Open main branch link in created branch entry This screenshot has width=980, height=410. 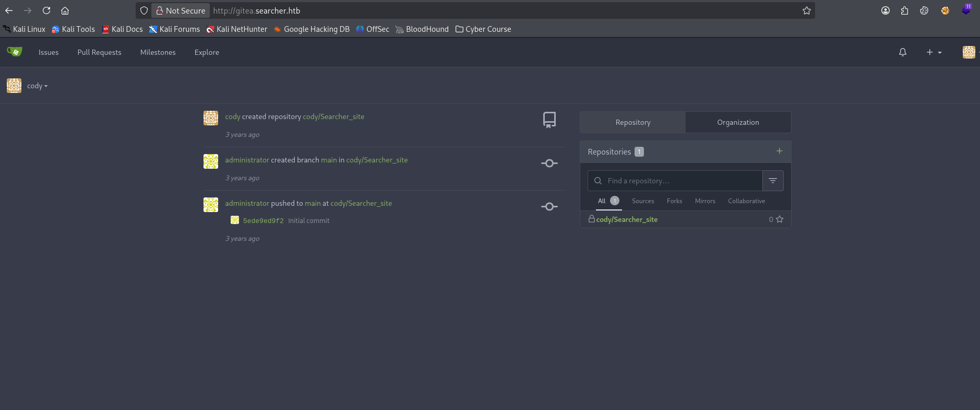pos(329,160)
